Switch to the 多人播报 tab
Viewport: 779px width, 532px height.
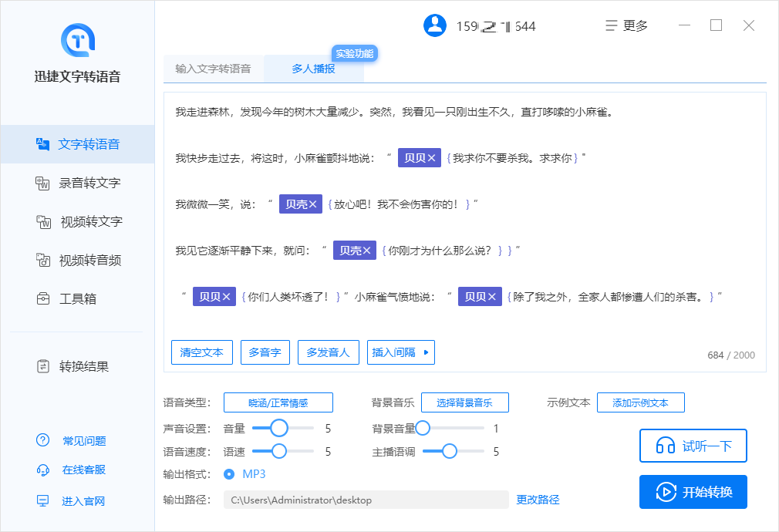pos(314,68)
